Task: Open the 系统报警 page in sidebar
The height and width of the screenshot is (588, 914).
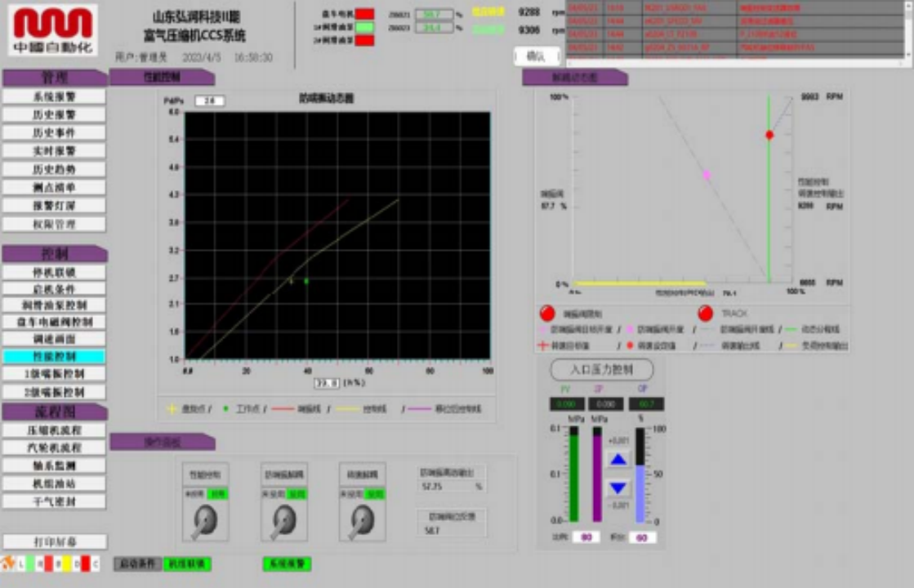Action: 54,96
